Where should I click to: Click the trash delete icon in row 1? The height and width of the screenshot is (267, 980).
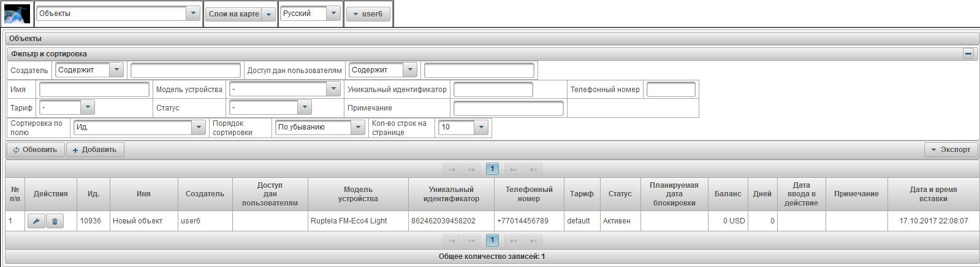pyautogui.click(x=55, y=221)
